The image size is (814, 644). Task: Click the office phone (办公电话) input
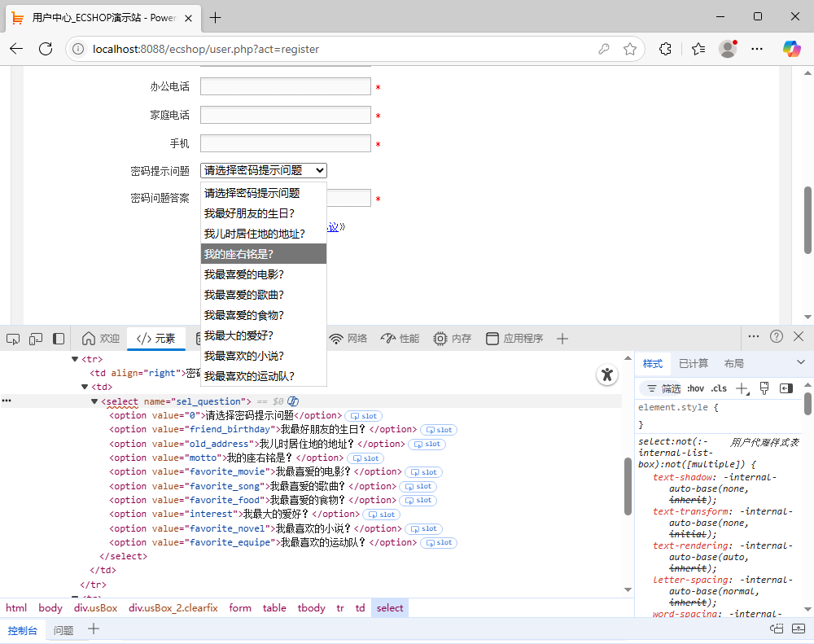click(x=286, y=86)
